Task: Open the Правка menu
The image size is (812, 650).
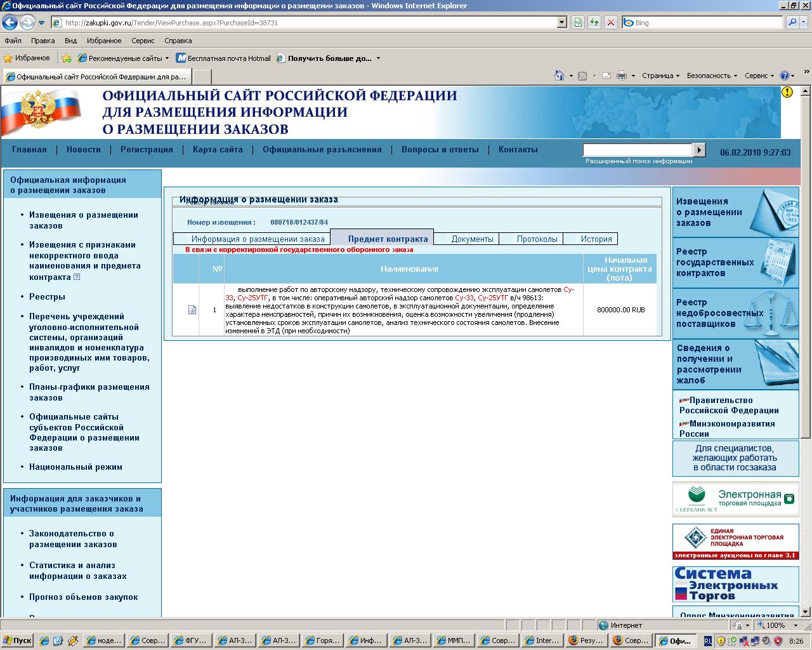Action: coord(43,41)
